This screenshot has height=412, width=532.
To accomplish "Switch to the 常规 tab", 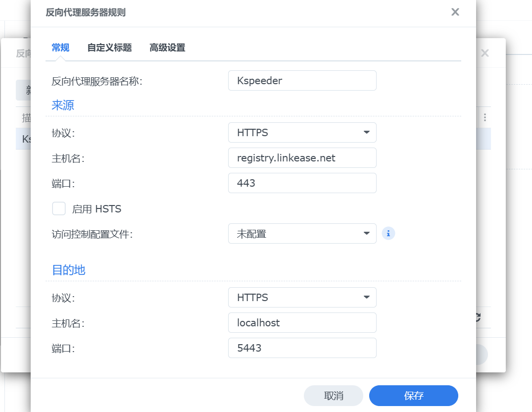I will coord(60,48).
